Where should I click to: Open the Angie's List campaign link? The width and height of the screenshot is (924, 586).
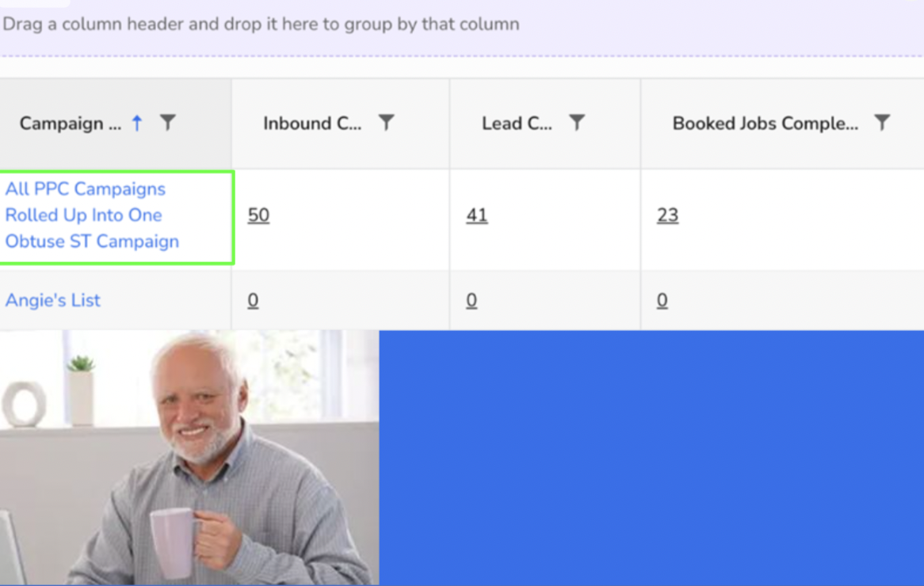tap(52, 300)
